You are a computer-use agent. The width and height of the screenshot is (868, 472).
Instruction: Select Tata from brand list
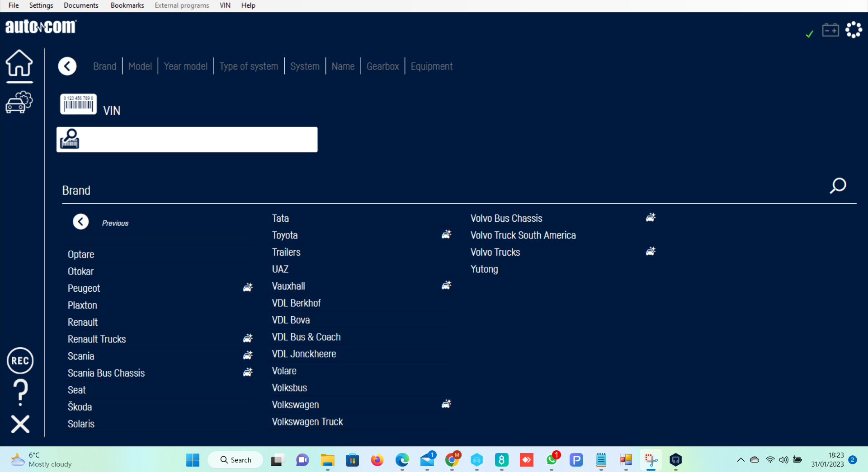coord(280,218)
